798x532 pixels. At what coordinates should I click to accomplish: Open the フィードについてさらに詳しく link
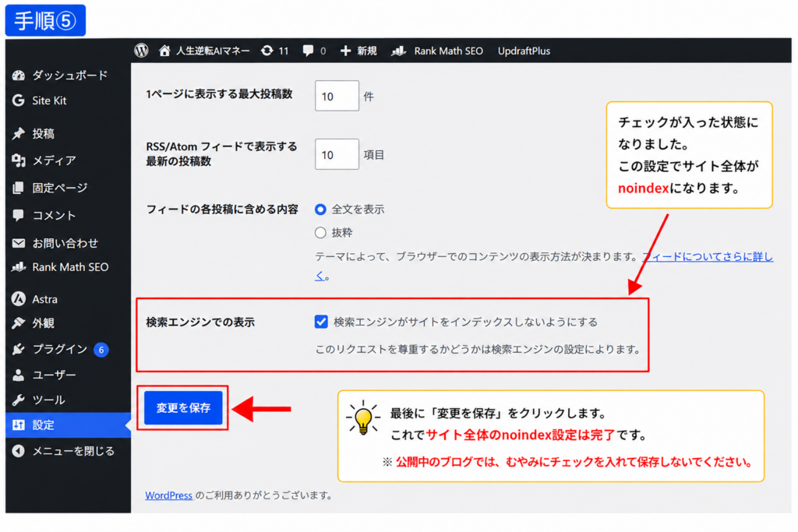point(708,257)
